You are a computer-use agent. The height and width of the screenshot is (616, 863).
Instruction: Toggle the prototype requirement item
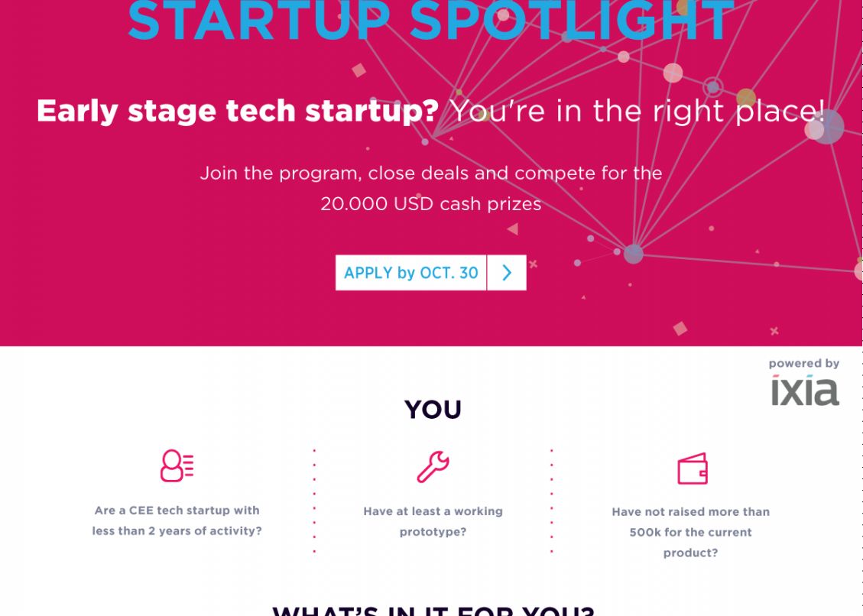point(431,520)
